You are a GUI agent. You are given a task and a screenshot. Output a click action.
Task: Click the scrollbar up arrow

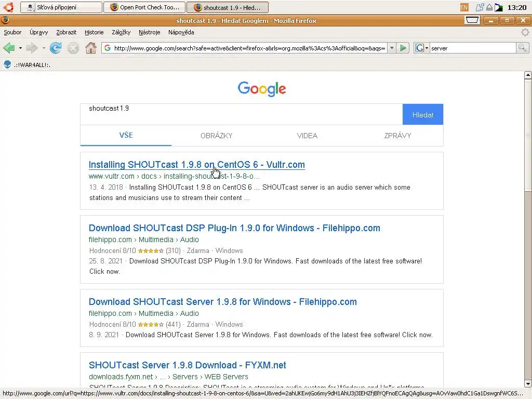pos(528,75)
